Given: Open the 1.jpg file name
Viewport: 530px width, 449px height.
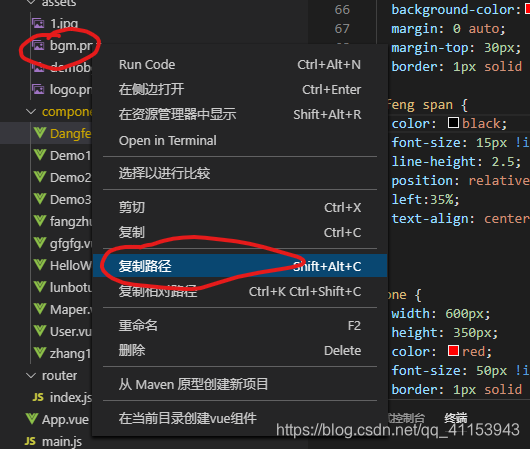Looking at the screenshot, I should click(x=64, y=24).
